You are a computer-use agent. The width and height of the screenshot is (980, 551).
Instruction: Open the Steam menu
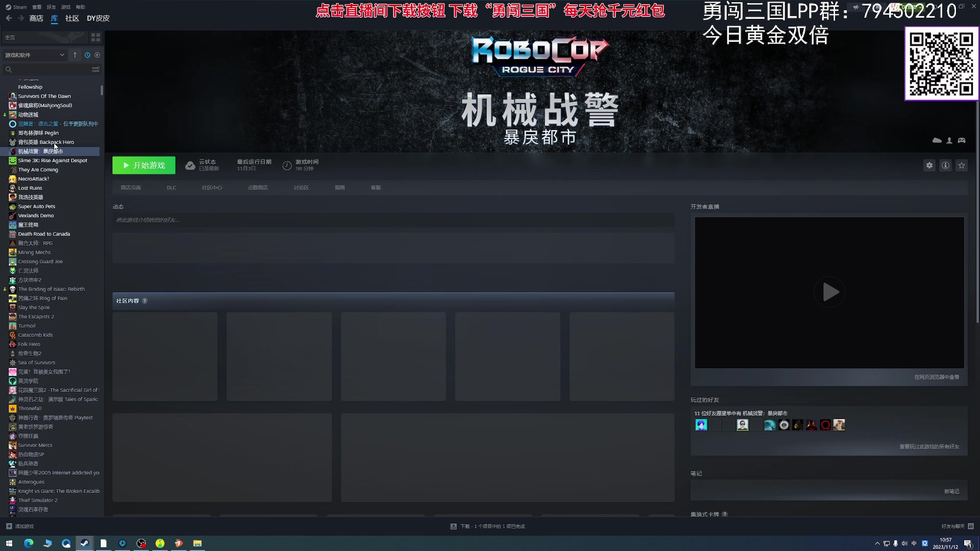[x=16, y=7]
